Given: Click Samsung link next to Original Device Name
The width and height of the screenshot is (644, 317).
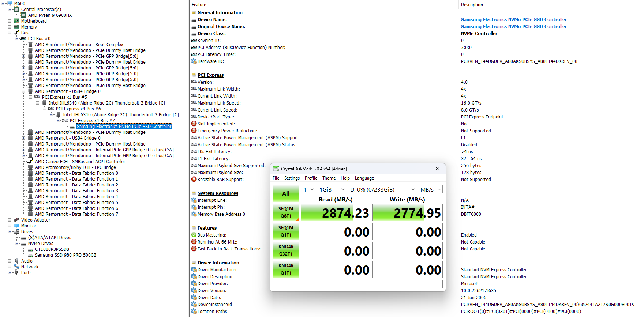Looking at the screenshot, I should pyautogui.click(x=514, y=26).
